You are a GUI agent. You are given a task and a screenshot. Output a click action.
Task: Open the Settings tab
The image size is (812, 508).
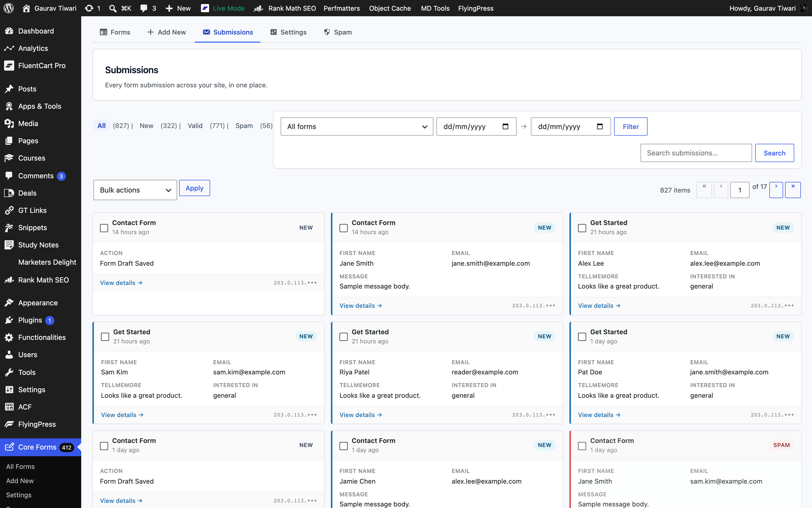point(289,32)
